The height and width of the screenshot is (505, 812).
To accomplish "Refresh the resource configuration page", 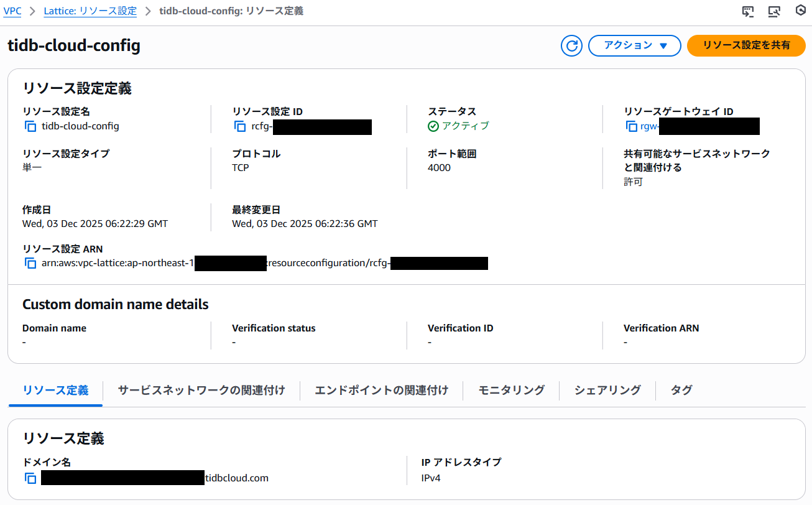I will 571,45.
